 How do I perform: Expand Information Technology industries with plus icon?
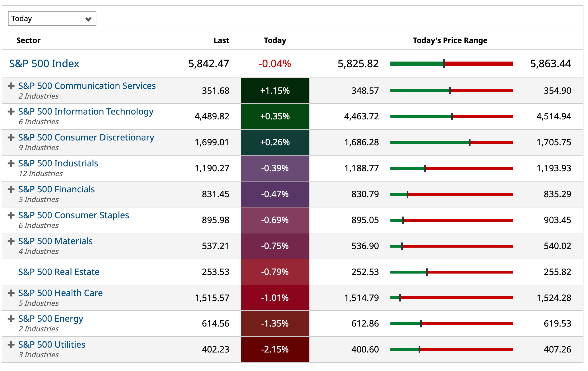[x=11, y=111]
